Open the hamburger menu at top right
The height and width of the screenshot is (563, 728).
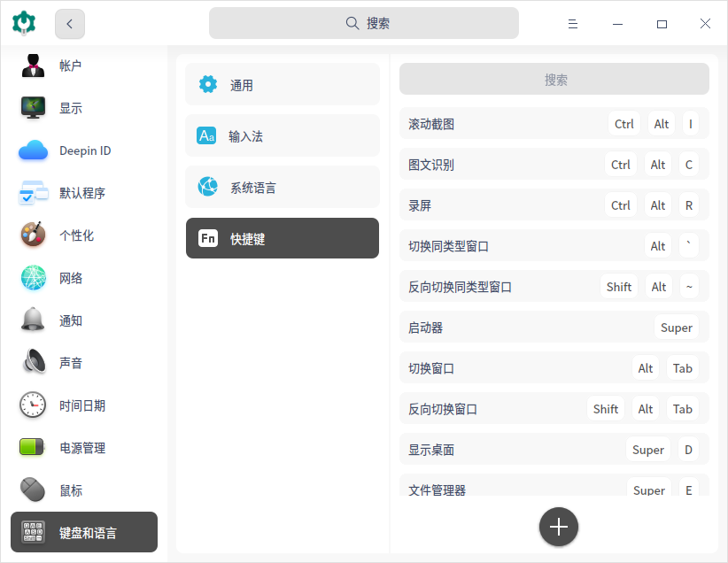tap(573, 24)
